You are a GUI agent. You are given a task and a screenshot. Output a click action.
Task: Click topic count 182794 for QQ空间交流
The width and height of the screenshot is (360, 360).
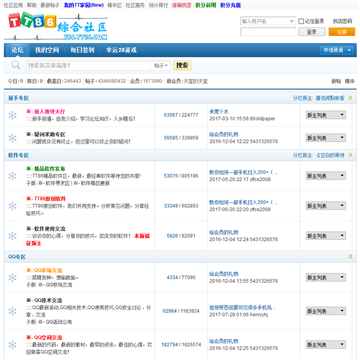(x=170, y=344)
